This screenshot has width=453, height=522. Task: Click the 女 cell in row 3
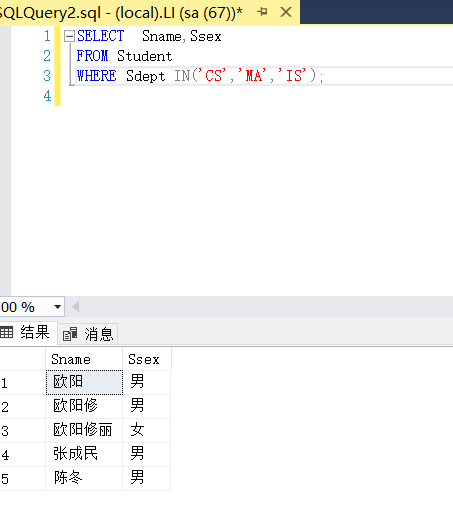pyautogui.click(x=147, y=430)
